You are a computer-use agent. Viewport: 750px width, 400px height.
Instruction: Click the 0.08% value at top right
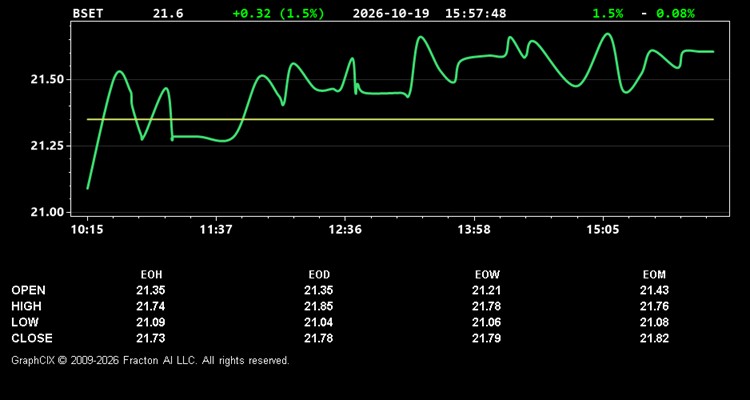click(x=675, y=13)
